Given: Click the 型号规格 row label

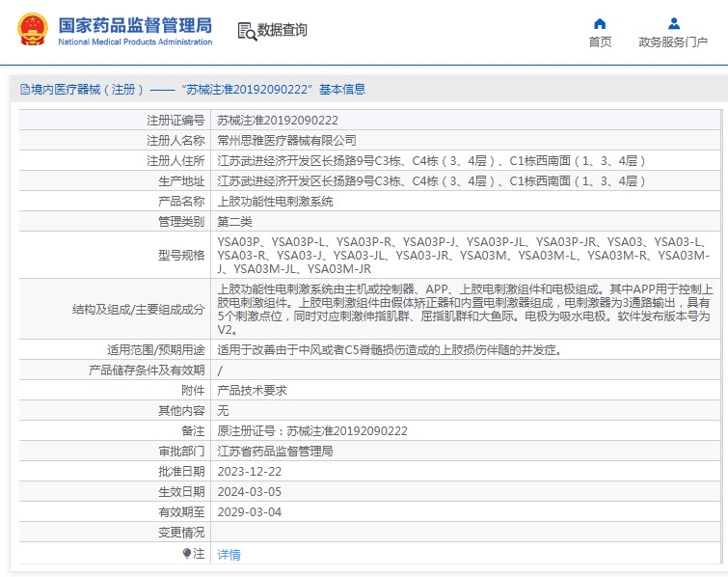Looking at the screenshot, I should coord(181,255).
